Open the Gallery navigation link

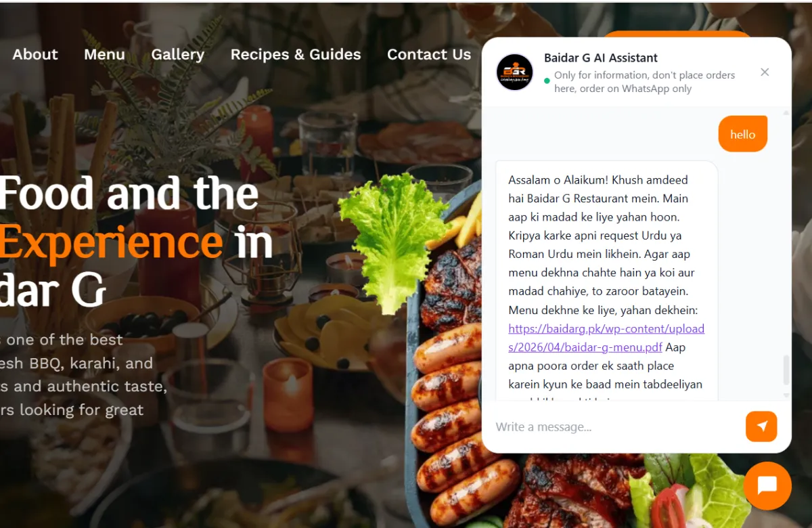(x=178, y=54)
